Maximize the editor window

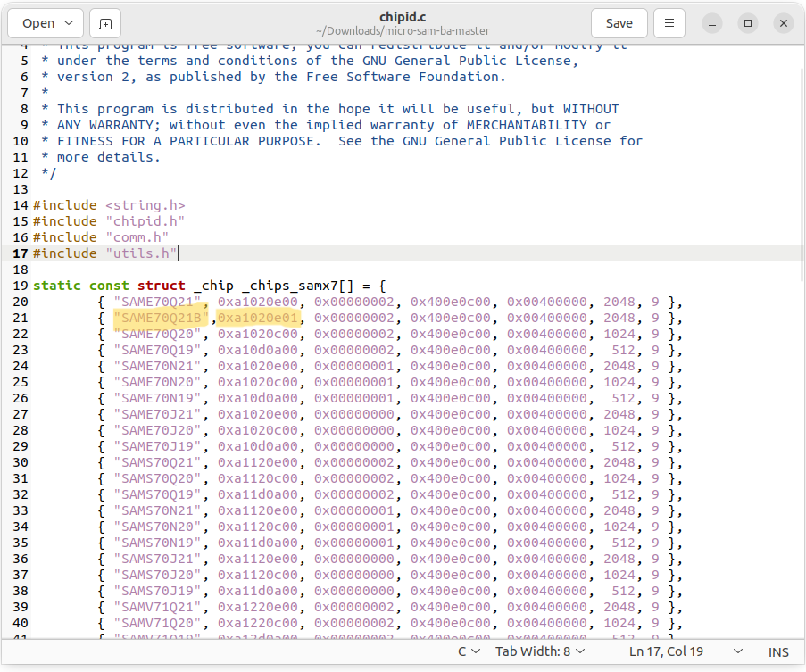click(x=748, y=23)
